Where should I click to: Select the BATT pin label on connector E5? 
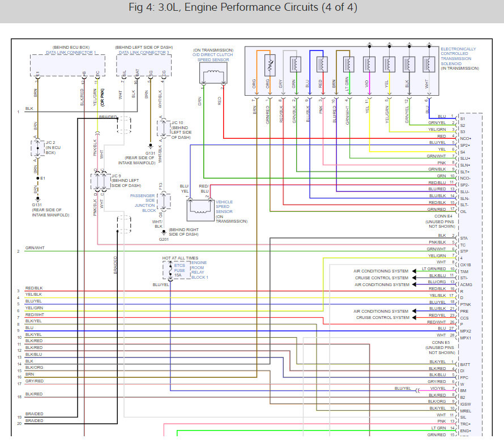[465, 364]
